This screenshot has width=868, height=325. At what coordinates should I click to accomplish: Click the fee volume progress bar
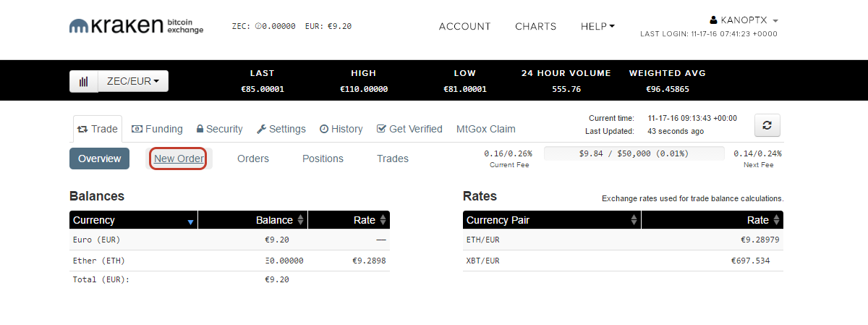point(634,153)
